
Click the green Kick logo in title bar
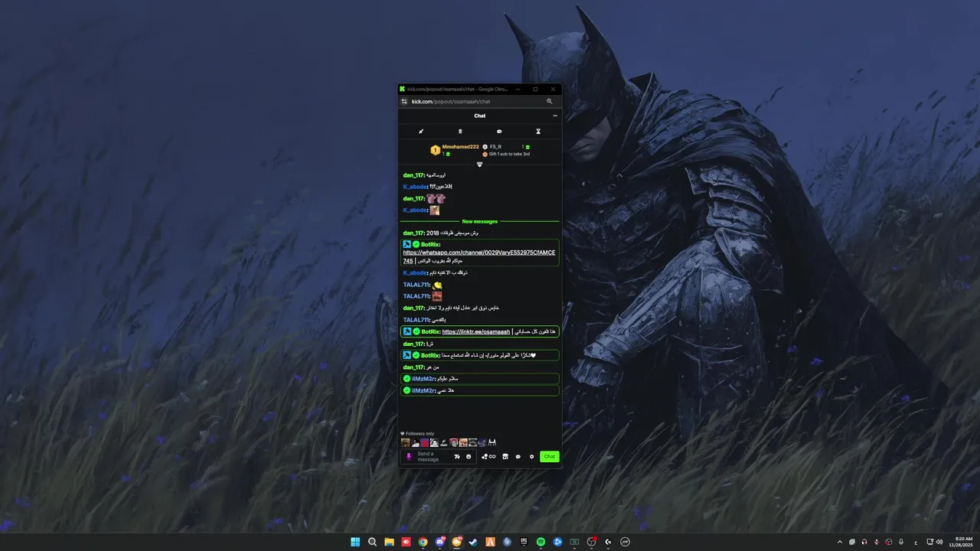(402, 89)
